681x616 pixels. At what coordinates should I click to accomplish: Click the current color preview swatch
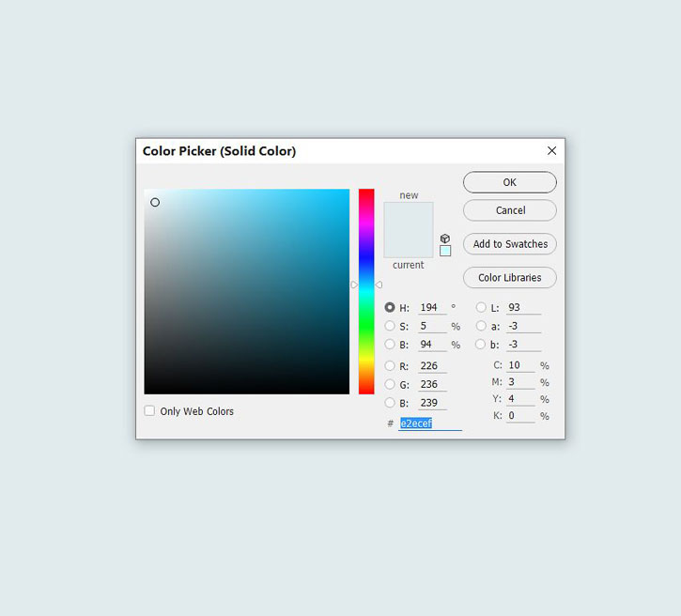pos(409,243)
